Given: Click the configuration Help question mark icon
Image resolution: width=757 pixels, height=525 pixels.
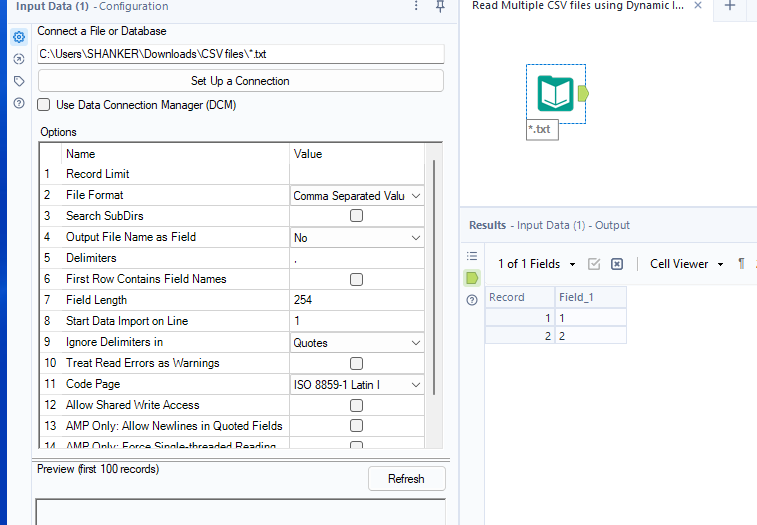Looking at the screenshot, I should 19,103.
